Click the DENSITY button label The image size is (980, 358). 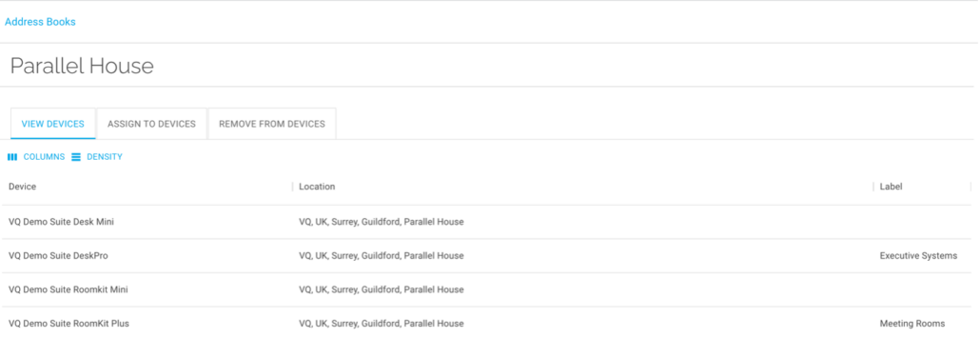click(105, 157)
